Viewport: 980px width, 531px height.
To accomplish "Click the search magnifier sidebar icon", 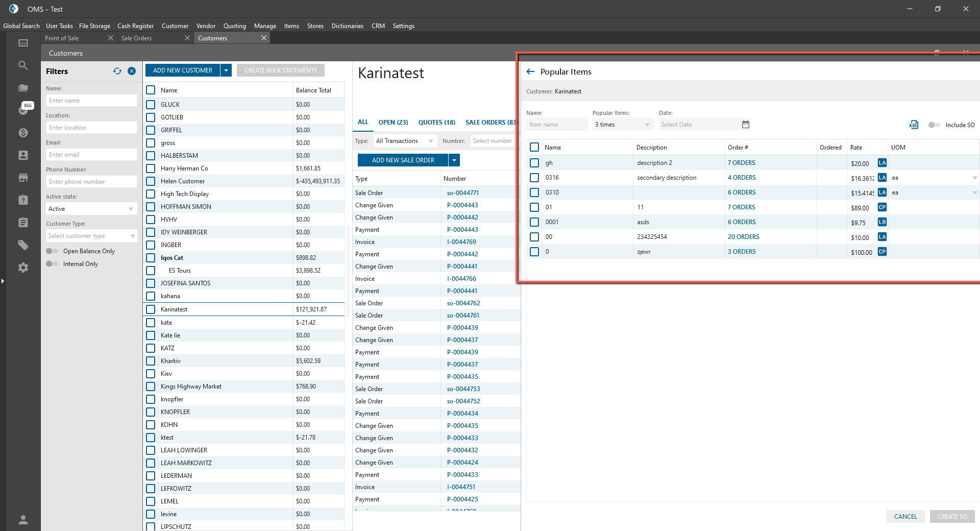I will click(x=23, y=65).
